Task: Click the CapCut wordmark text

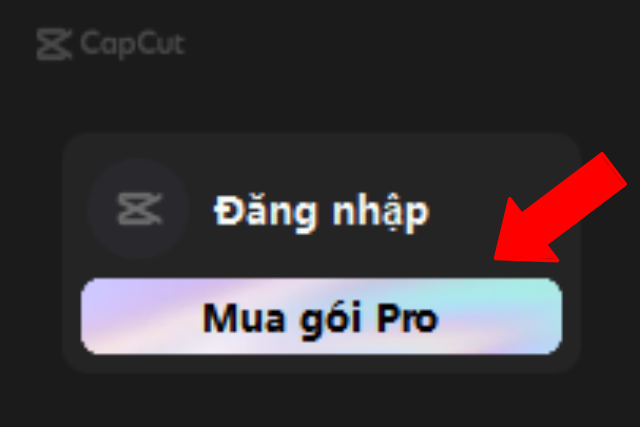Action: coord(132,43)
